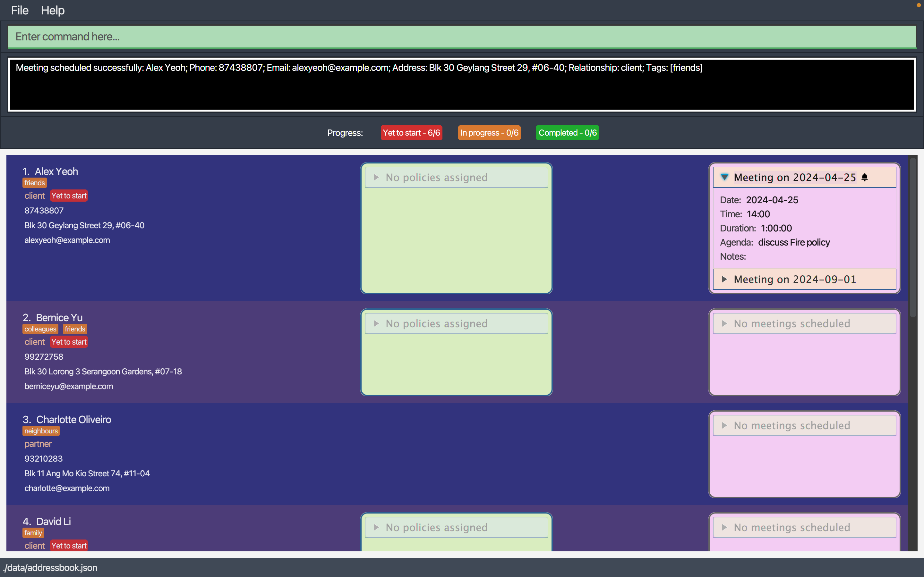Focus the Enter command here input
This screenshot has height=577, width=924.
click(x=462, y=37)
